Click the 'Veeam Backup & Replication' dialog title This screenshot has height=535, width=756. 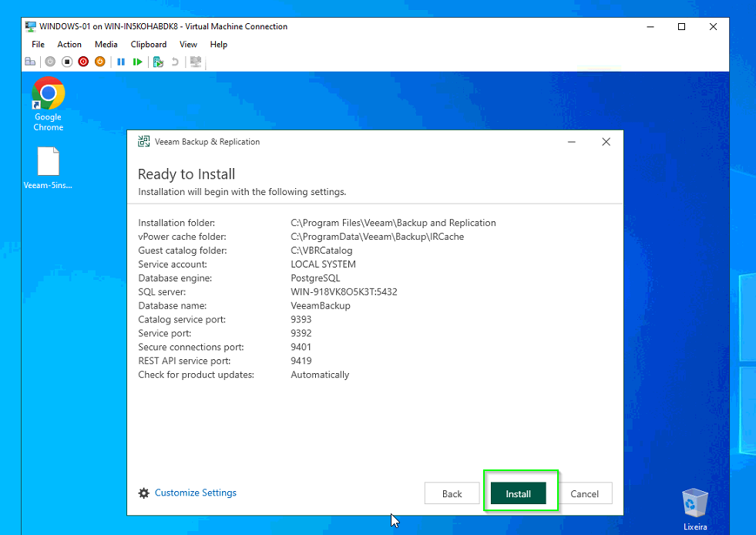tap(207, 142)
